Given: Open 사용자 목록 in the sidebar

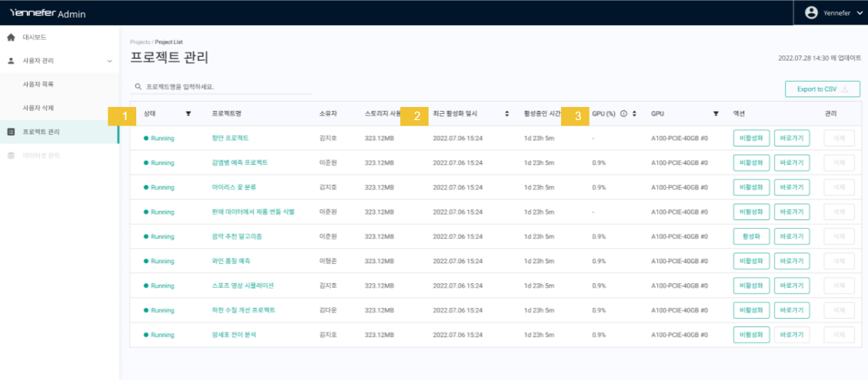Looking at the screenshot, I should click(38, 84).
